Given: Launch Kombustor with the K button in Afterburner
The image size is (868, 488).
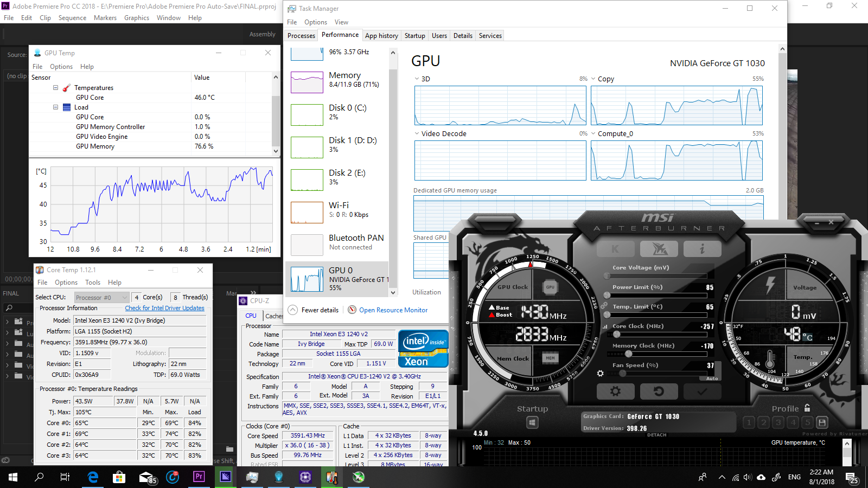Looking at the screenshot, I should (615, 249).
